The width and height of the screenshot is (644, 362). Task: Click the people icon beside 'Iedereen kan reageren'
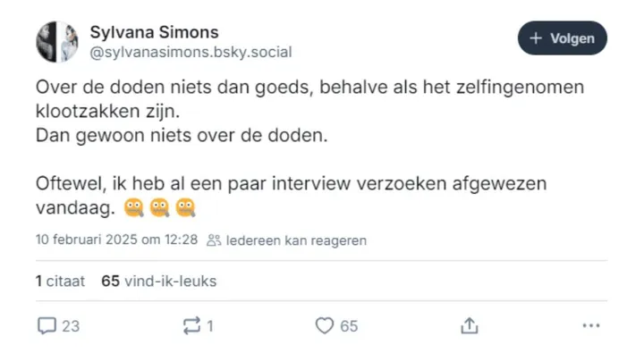tap(214, 240)
